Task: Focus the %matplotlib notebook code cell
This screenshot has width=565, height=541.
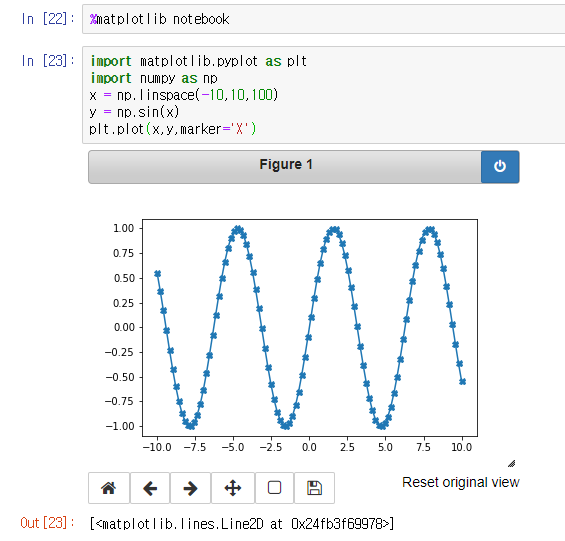Action: click(x=323, y=19)
